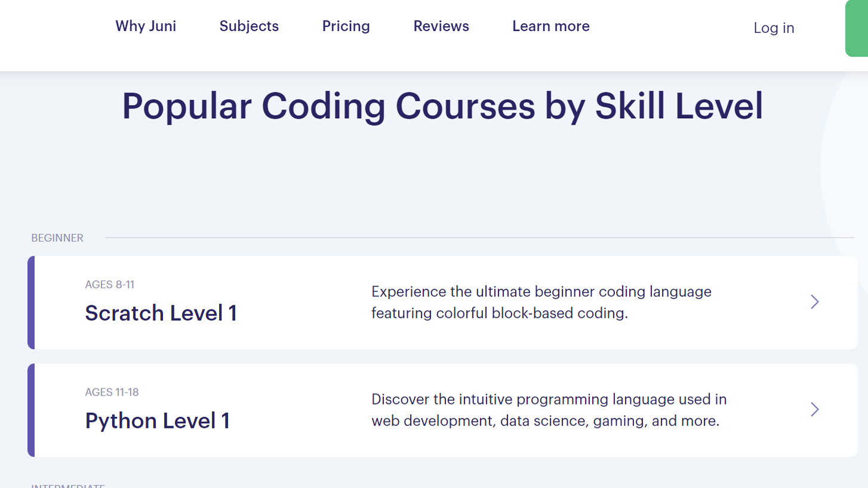Open the Python Level 1 course title
This screenshot has height=488, width=868.
(x=157, y=421)
